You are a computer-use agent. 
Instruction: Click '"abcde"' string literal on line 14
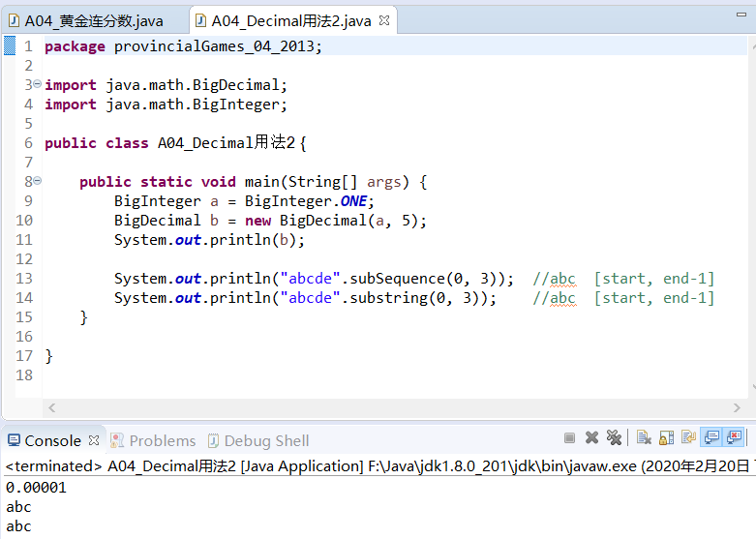[310, 297]
